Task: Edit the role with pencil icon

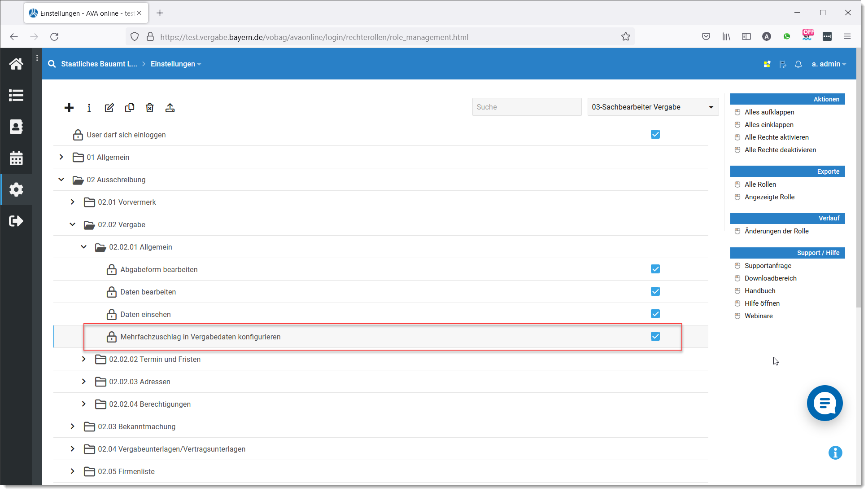Action: pos(109,108)
